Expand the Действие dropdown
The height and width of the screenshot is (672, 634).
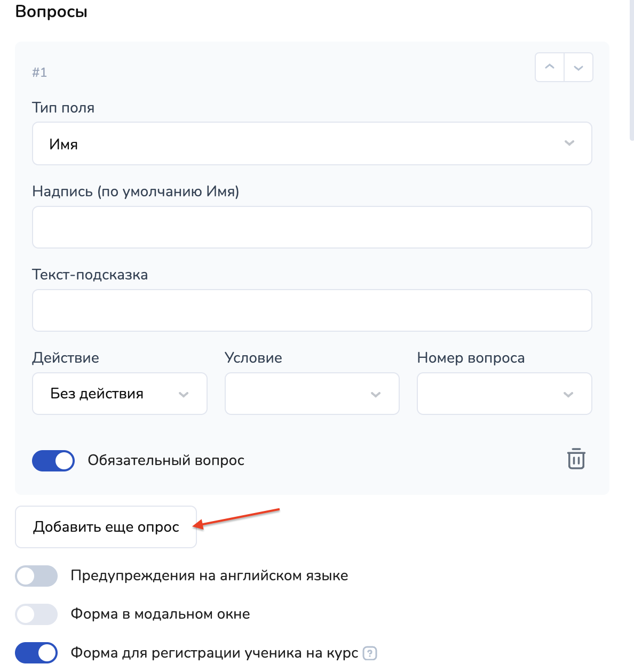(x=120, y=394)
